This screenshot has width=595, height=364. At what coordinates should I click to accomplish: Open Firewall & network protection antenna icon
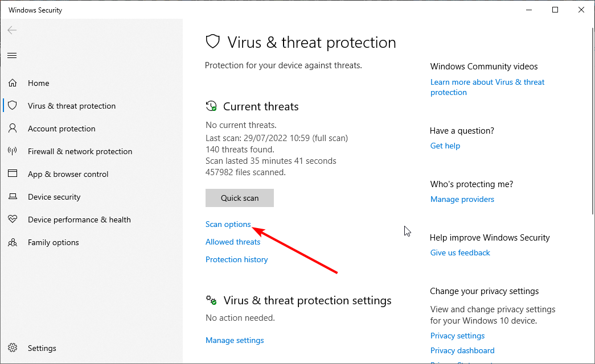point(13,151)
